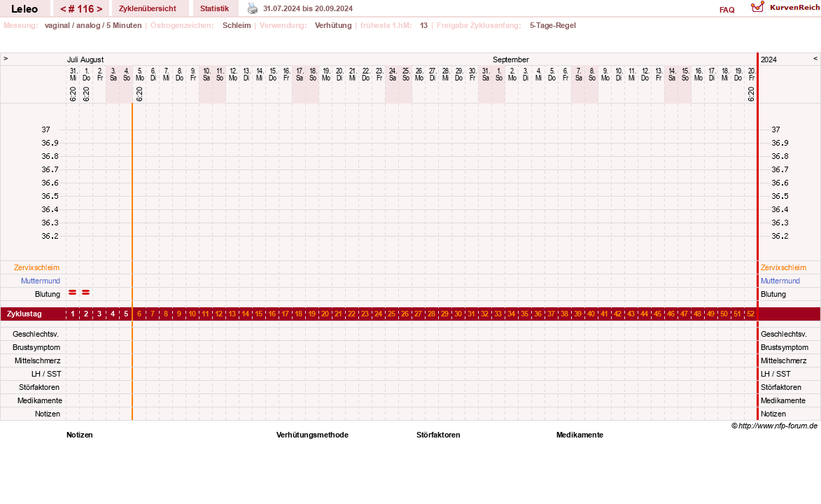Click the left Medikamente row label

coord(40,401)
